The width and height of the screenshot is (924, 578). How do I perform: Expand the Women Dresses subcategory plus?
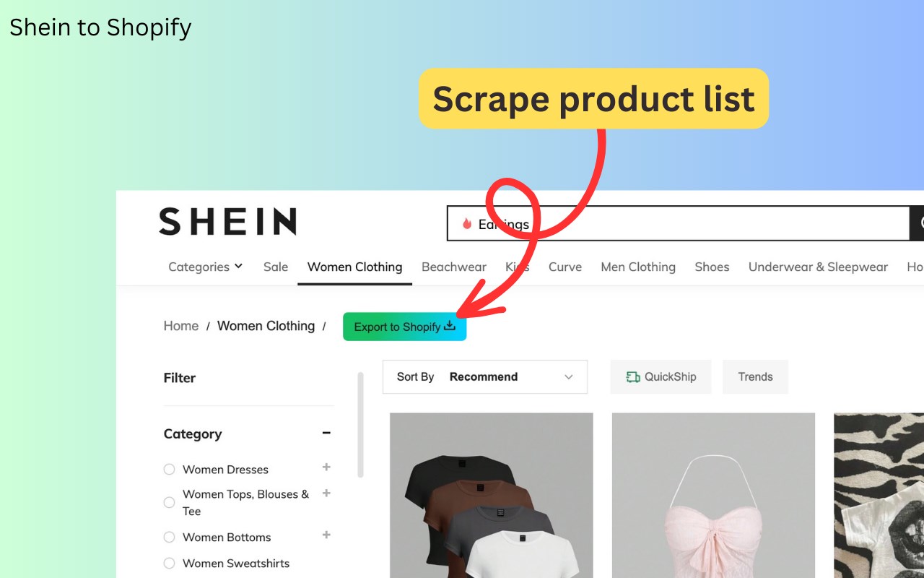coord(326,467)
